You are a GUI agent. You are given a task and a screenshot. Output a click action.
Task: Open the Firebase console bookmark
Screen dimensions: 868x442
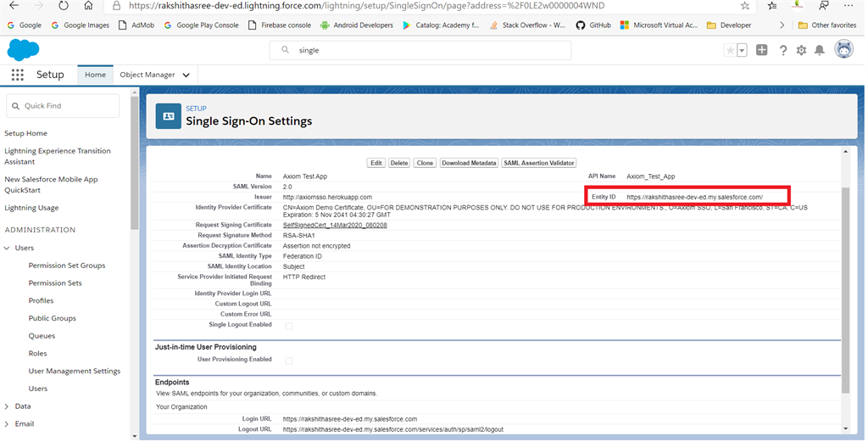tap(280, 25)
